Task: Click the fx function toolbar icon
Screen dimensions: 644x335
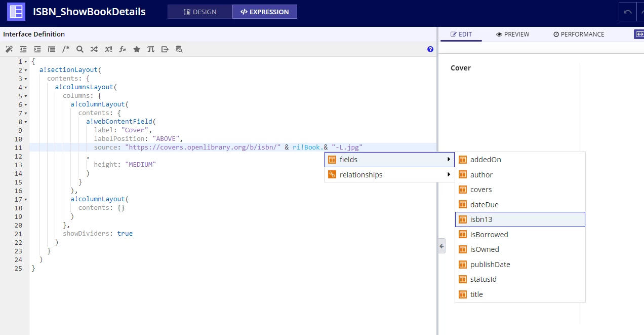Action: click(x=123, y=49)
